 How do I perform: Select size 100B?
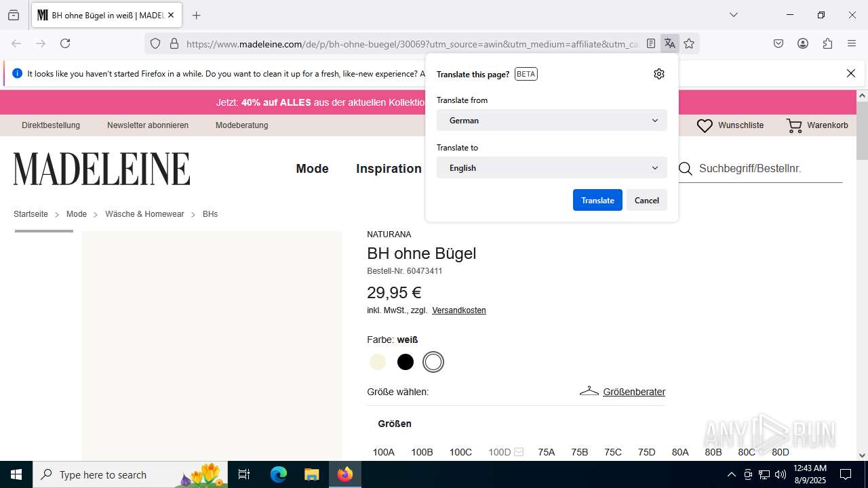[422, 452]
